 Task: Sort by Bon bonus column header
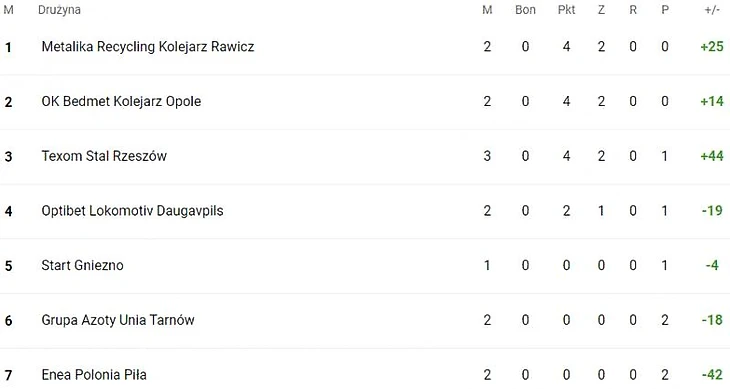525,10
